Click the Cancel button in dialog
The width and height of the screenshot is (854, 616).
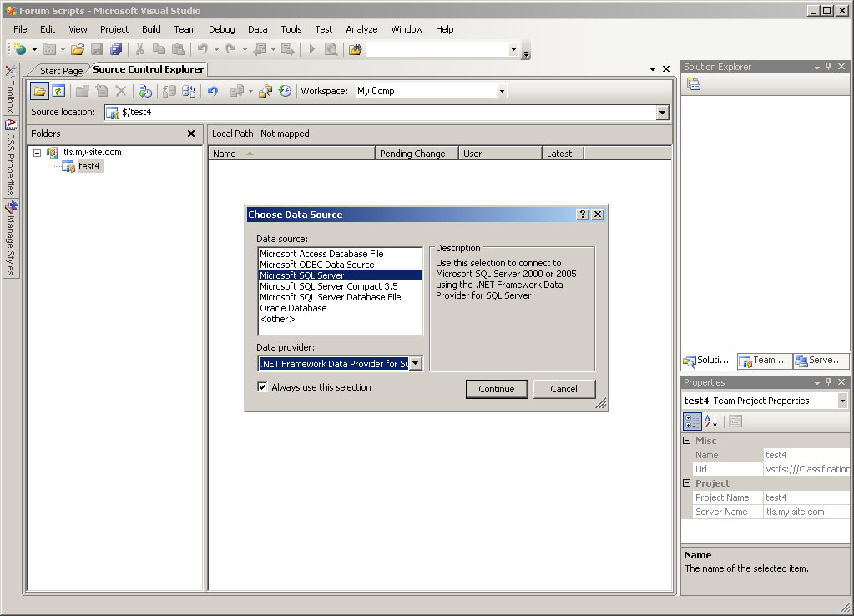pyautogui.click(x=563, y=389)
